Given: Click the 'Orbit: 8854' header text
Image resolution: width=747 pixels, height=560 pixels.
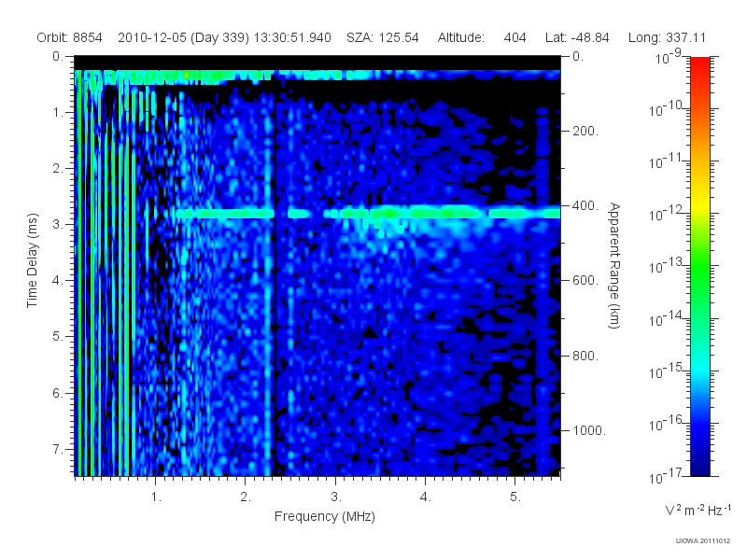Looking at the screenshot, I should click(x=69, y=38).
